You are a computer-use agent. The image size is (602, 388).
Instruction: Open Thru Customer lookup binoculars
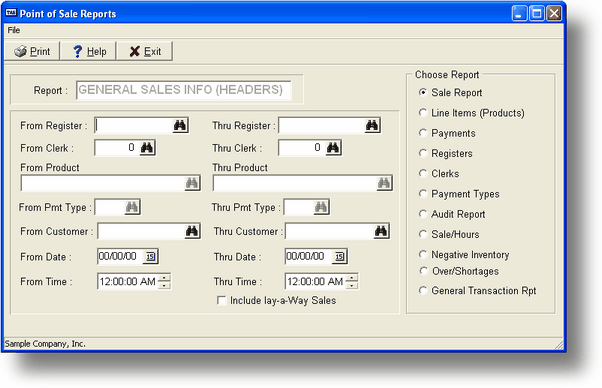tap(381, 231)
